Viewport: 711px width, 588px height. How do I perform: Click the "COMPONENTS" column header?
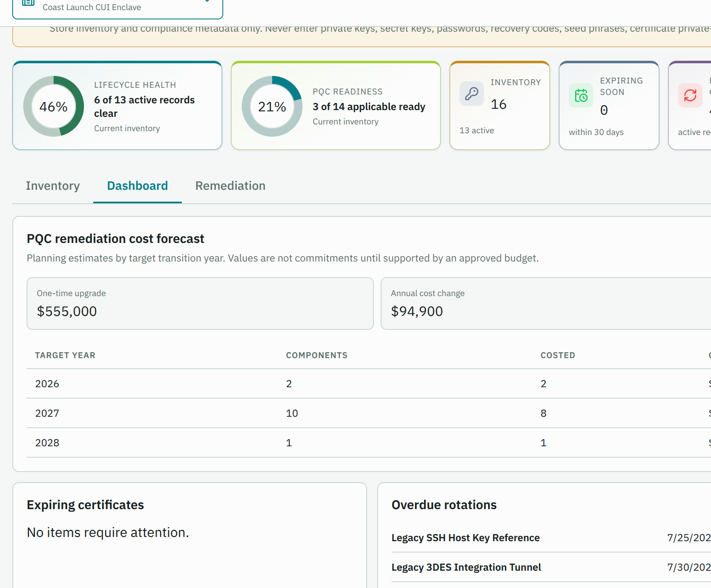(317, 355)
